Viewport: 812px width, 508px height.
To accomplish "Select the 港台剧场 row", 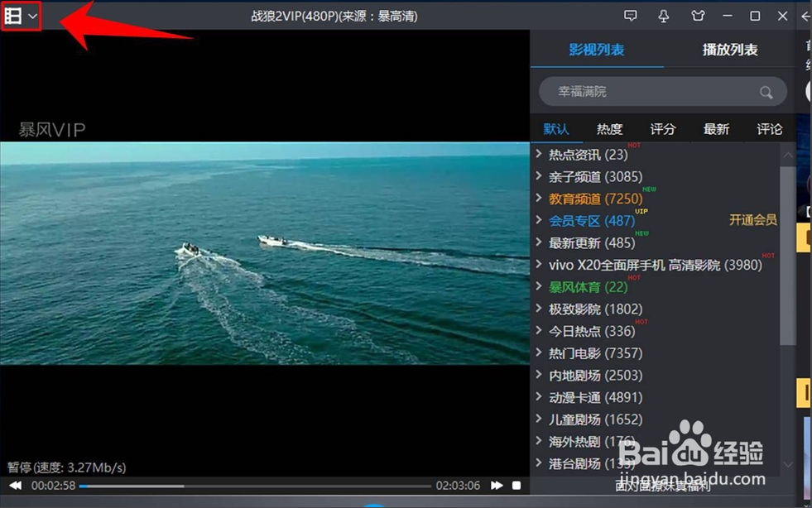I will (656, 463).
